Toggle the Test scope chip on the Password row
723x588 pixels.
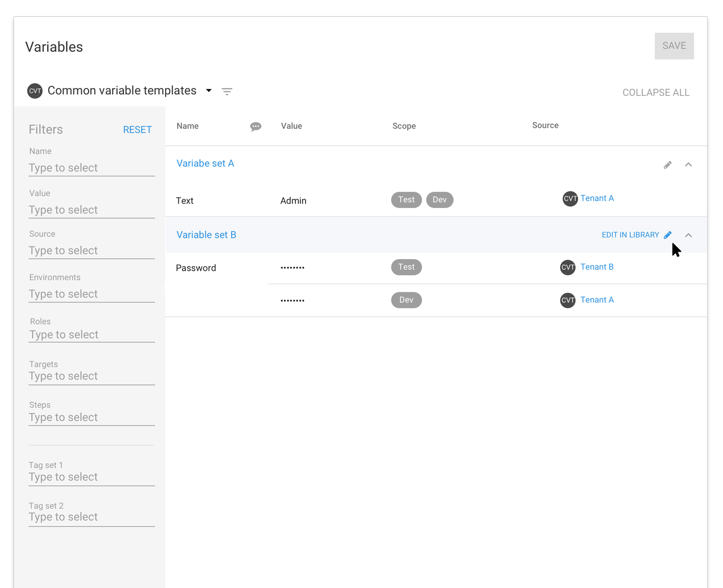406,267
